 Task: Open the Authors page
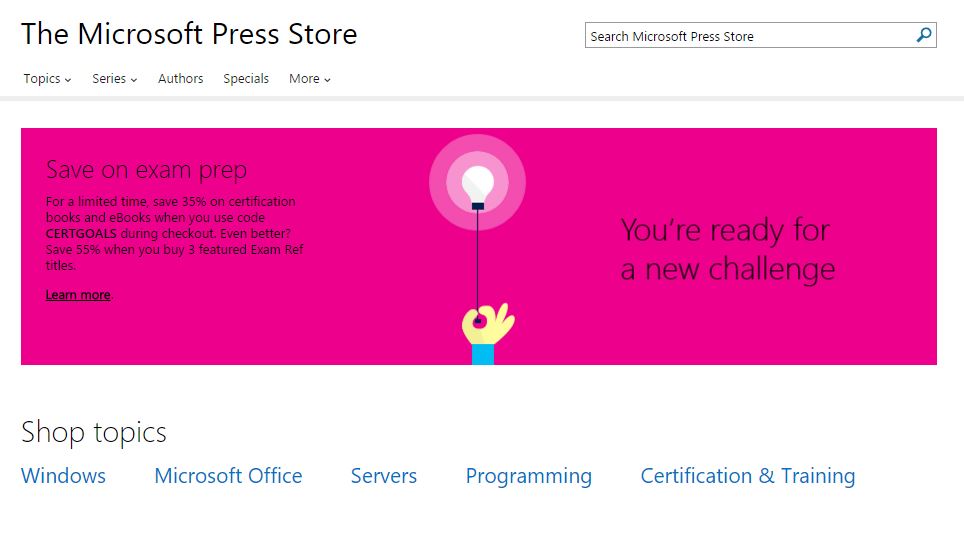[x=180, y=79]
